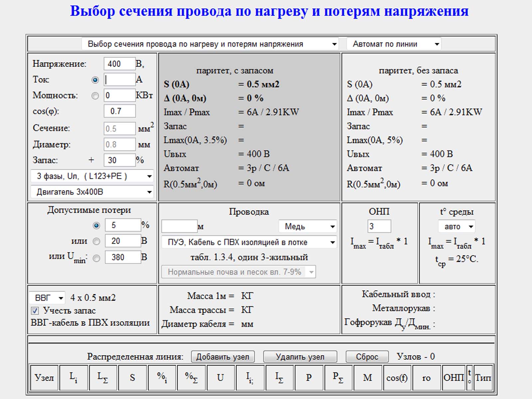
Task: Click the Запас percent input field
Action: [120, 160]
